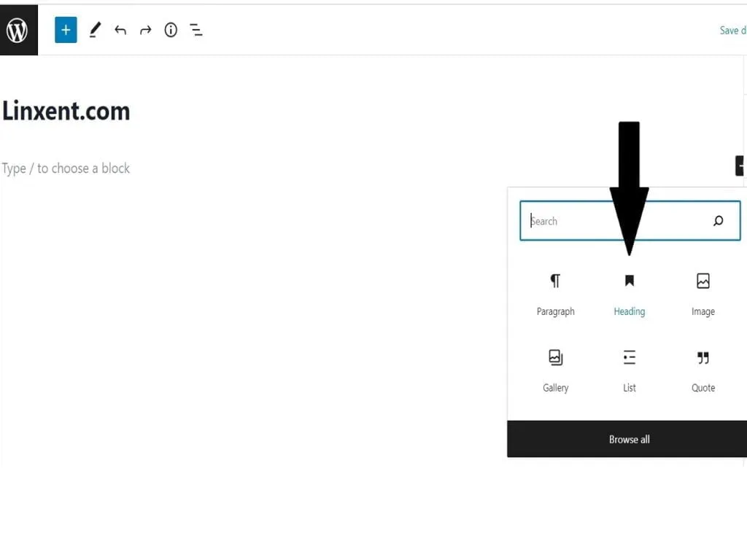Insert a Quote block
This screenshot has width=747, height=560.
[703, 370]
